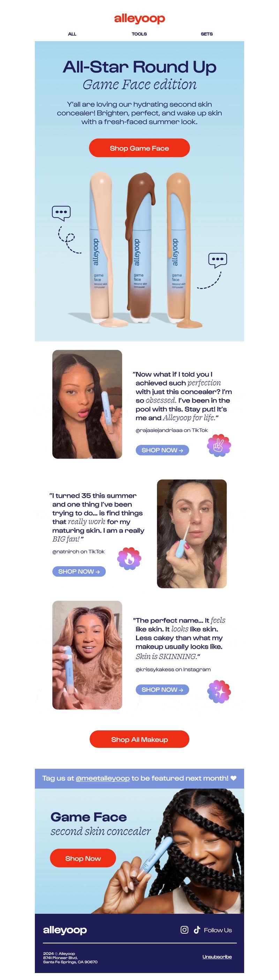Open the TikTok icon in the footer
The height and width of the screenshot is (980, 279).
197,929
